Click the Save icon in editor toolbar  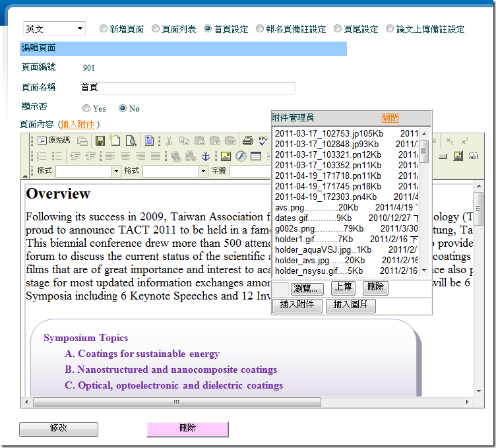tap(100, 141)
